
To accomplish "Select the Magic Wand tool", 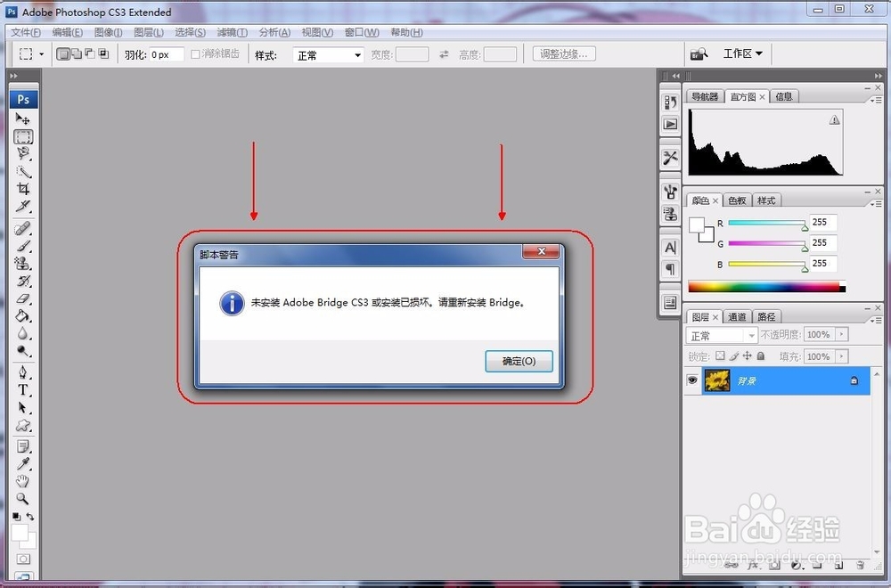I will click(23, 171).
